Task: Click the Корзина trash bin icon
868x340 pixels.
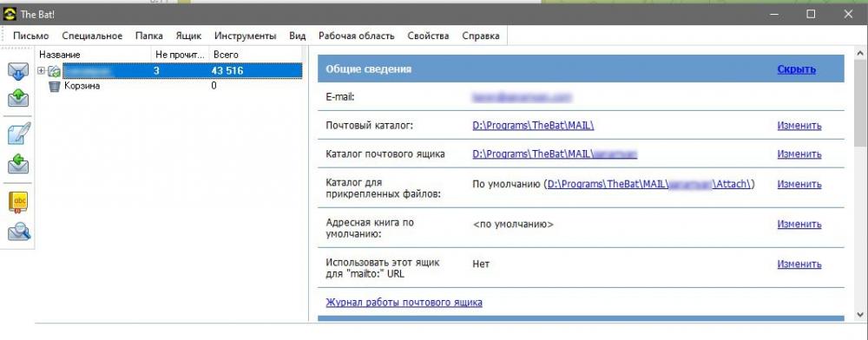Action: coord(54,86)
